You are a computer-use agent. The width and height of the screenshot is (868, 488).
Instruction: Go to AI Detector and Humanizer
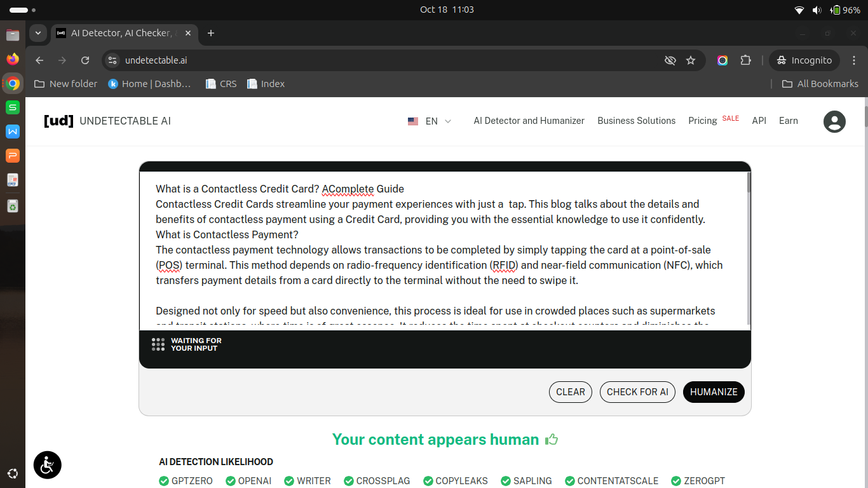coord(529,121)
